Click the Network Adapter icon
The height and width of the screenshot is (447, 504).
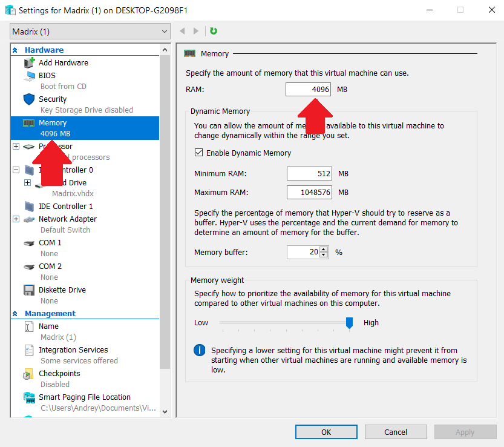tap(29, 219)
